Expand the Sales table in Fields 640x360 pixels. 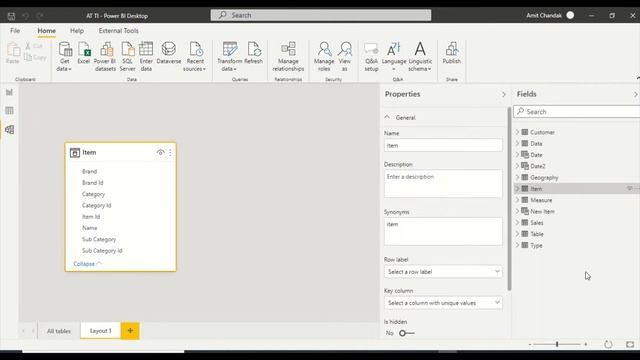[x=518, y=222]
